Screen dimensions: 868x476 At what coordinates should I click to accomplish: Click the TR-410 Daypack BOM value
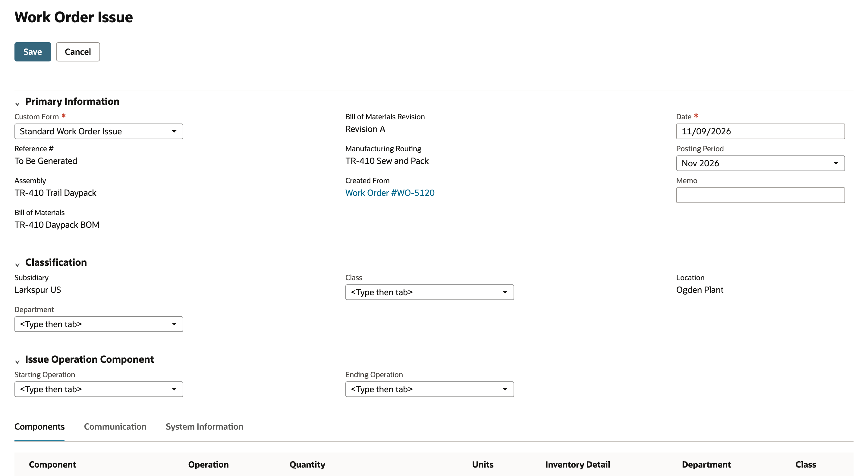pos(57,225)
